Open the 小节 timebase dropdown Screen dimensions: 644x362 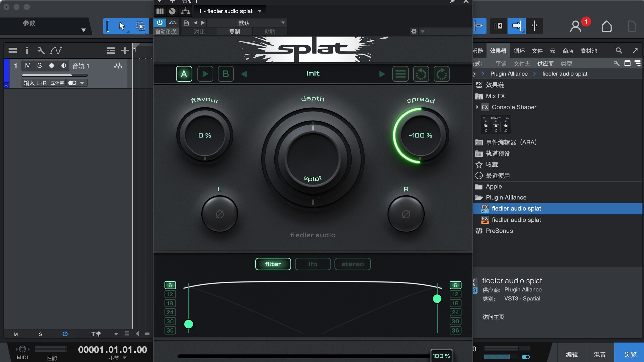click(x=117, y=358)
